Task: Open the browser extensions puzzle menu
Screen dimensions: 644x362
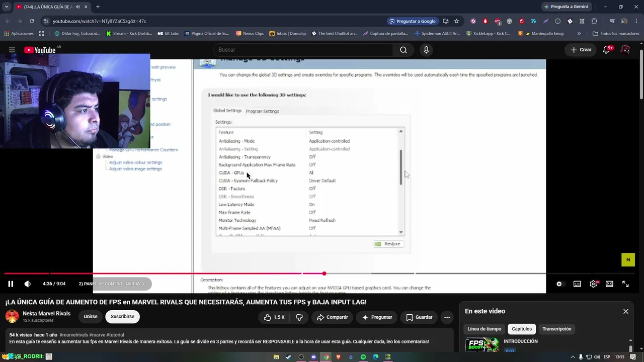Action: click(594, 21)
